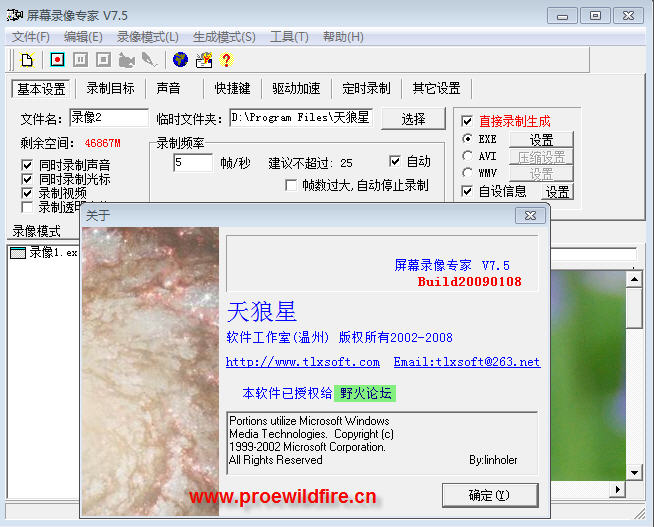The image size is (654, 527).
Task: Start recording with the red record icon
Action: coord(57,60)
